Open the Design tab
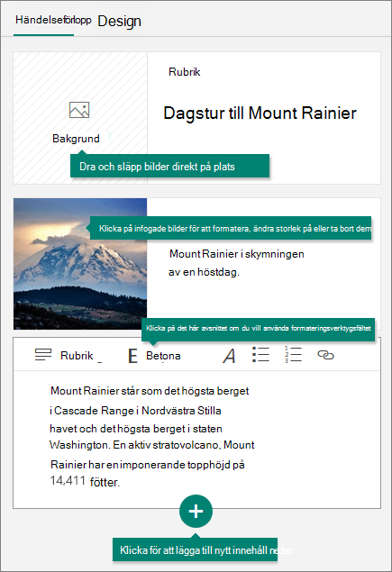 pyautogui.click(x=119, y=21)
